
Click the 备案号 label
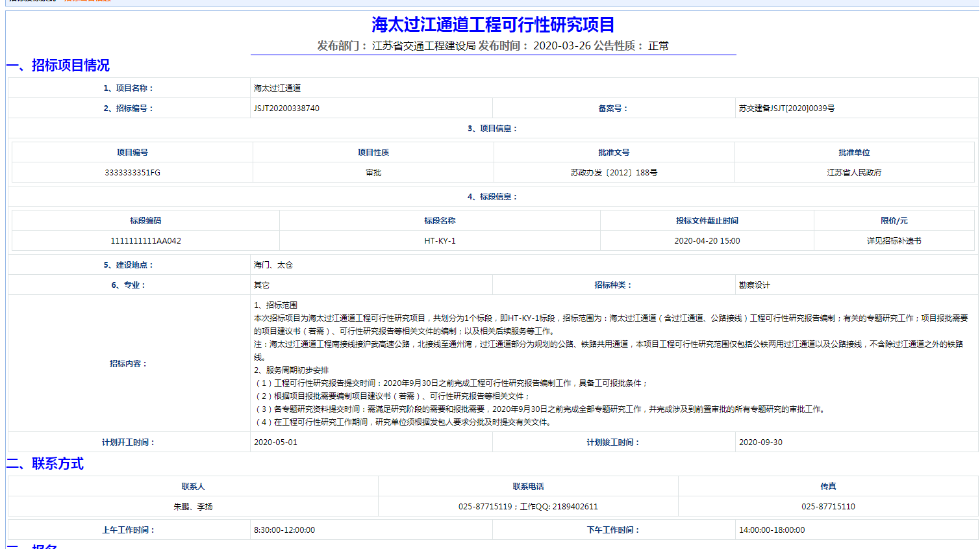613,109
